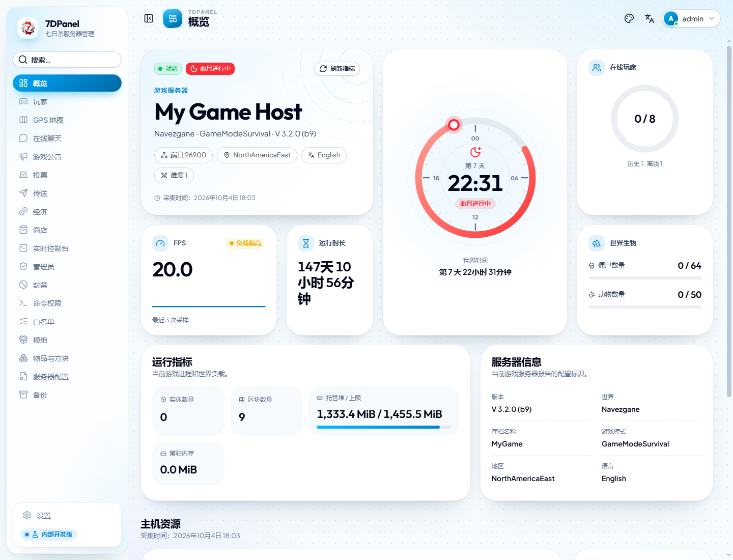Screen dimensions: 733x560
Task: Click the 封禁 ban icon
Action: [23, 285]
